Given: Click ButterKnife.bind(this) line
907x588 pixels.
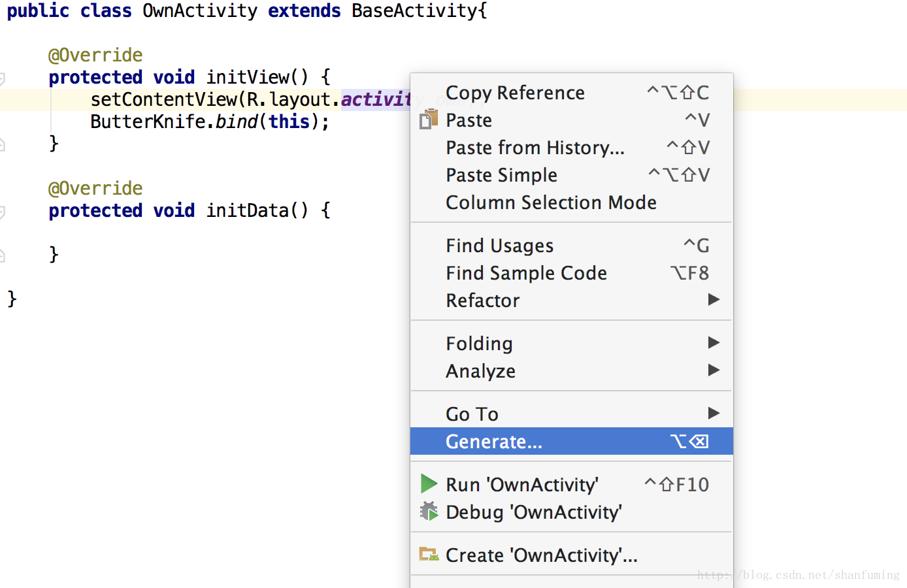Looking at the screenshot, I should (x=210, y=122).
